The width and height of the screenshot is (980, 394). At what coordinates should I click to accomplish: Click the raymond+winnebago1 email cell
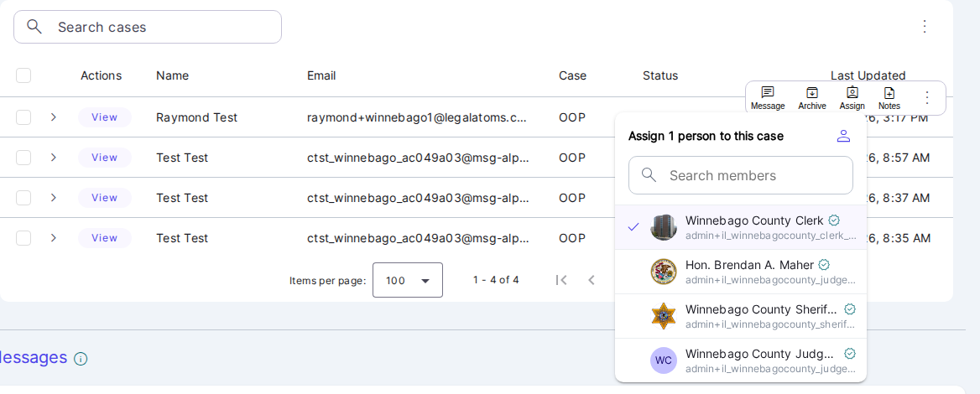coord(417,117)
